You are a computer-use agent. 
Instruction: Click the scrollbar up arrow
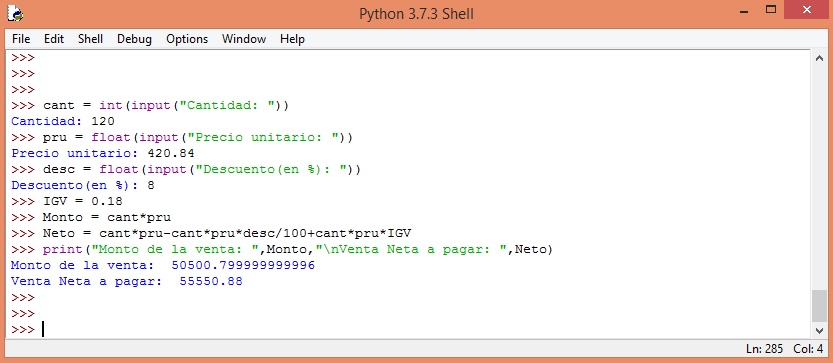(819, 58)
